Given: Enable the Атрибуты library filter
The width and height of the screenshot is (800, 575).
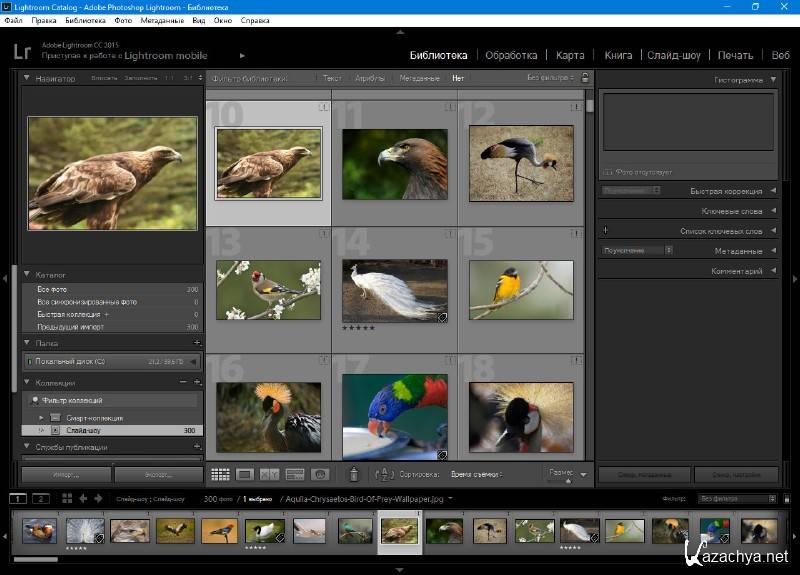Looking at the screenshot, I should click(370, 78).
